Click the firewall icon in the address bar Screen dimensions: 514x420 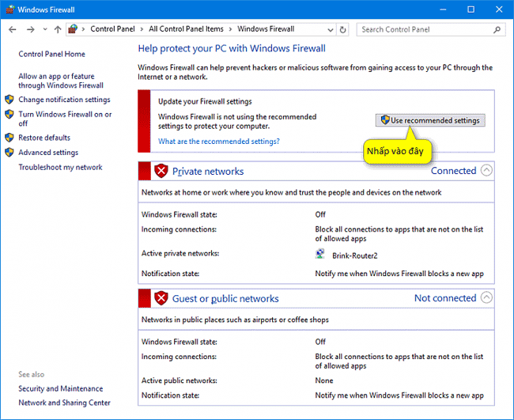[x=73, y=29]
